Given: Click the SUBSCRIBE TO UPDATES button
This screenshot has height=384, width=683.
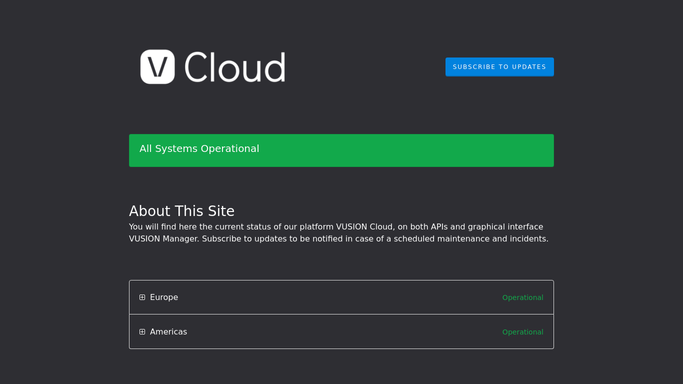Looking at the screenshot, I should coord(500,67).
